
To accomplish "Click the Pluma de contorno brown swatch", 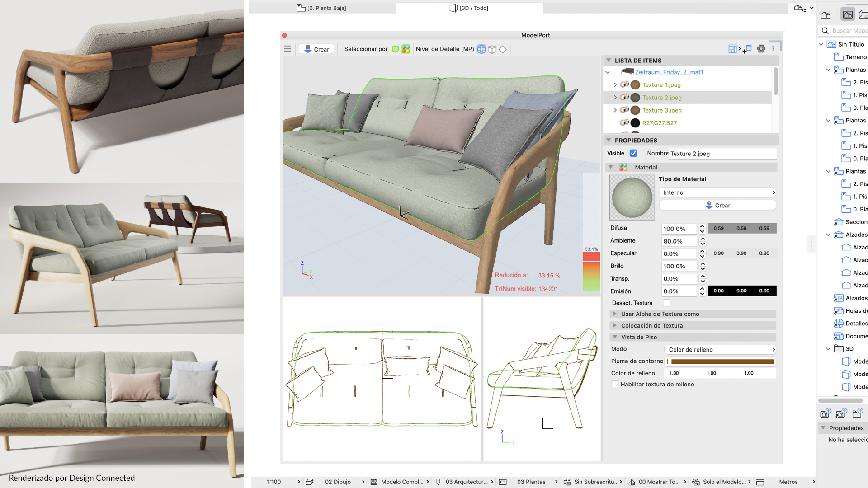I will coord(722,361).
